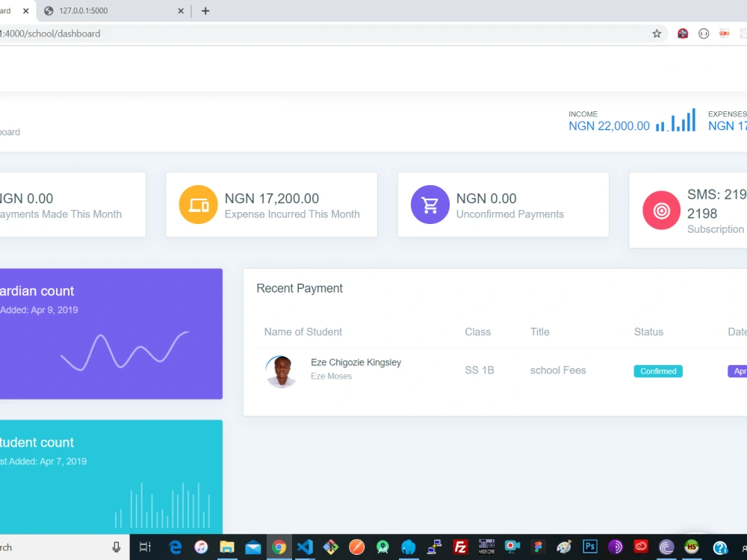This screenshot has width=747, height=560.
Task: Open Git diamond icon in taskbar
Action: (331, 547)
